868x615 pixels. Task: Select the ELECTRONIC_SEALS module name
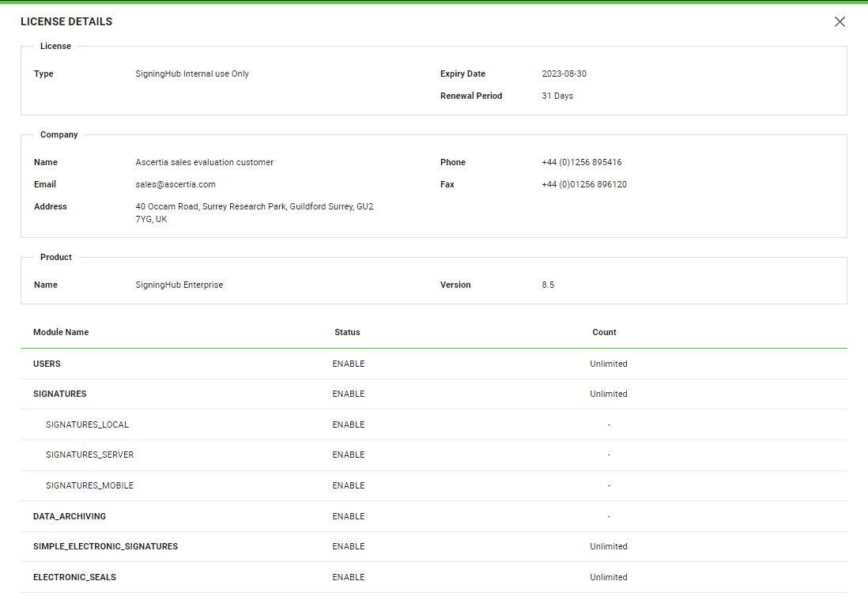[75, 577]
